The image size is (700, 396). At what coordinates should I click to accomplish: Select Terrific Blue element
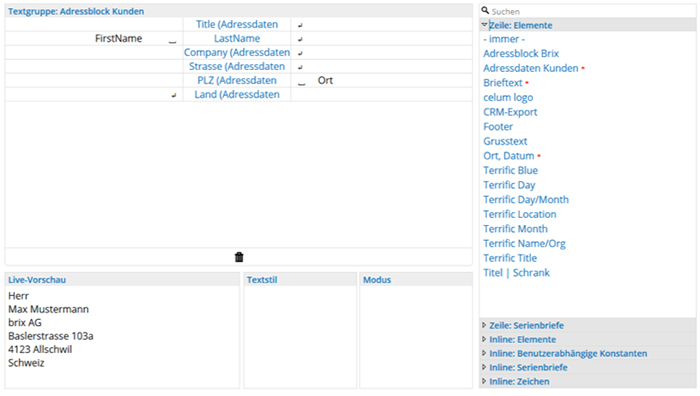[x=511, y=171]
